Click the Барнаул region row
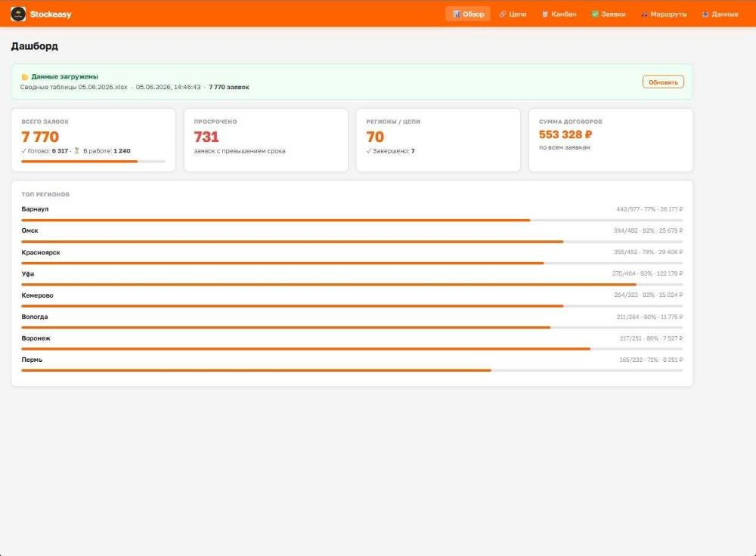The width and height of the screenshot is (756, 556). 352,214
